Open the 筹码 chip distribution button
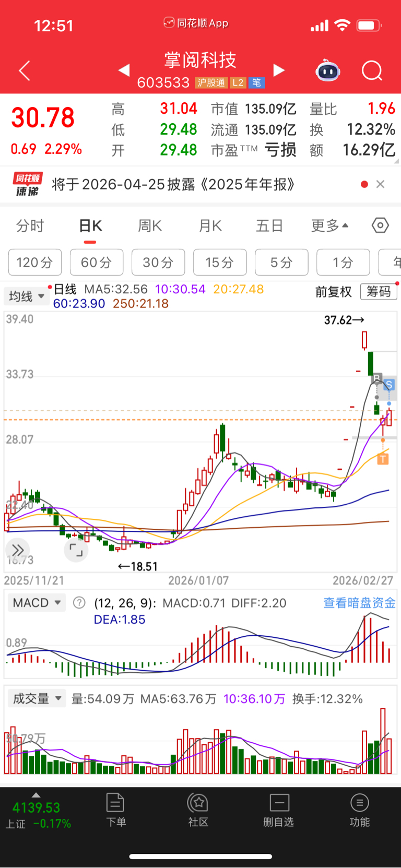The image size is (401, 868). tap(379, 292)
